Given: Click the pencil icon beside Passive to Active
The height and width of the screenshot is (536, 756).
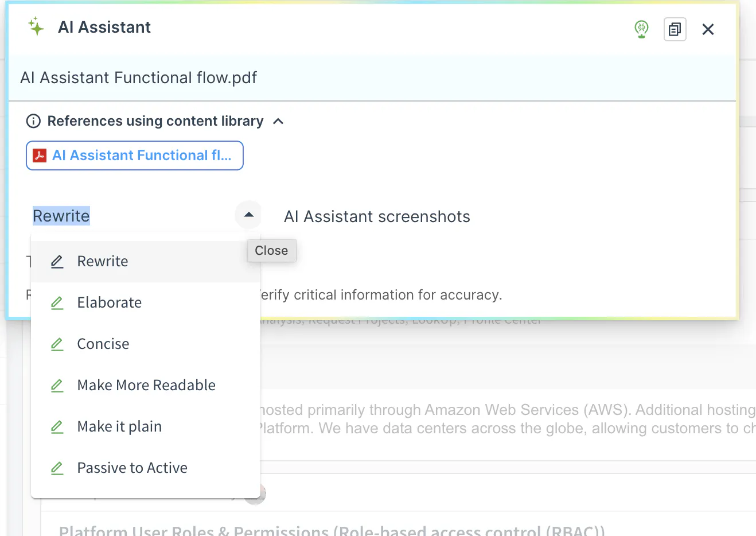Looking at the screenshot, I should 57,468.
